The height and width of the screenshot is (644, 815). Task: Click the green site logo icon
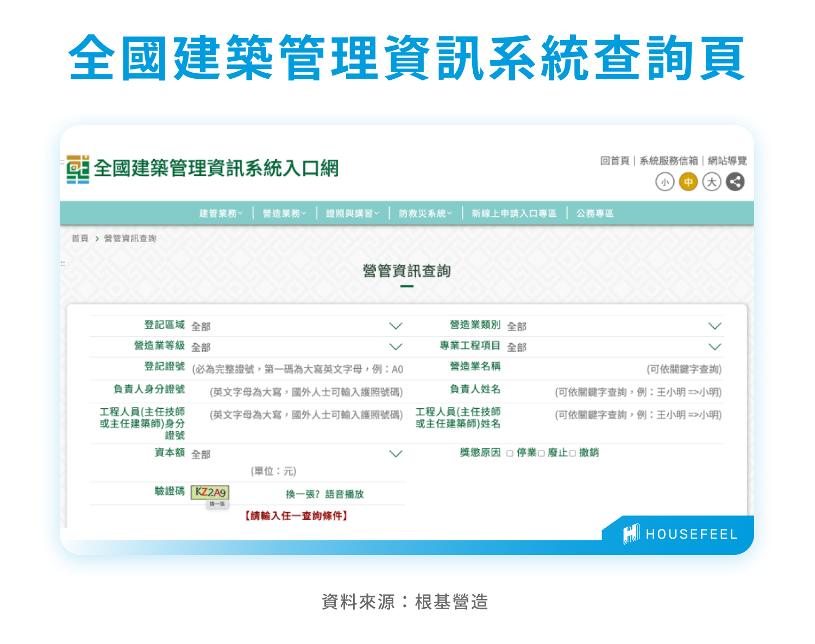tap(78, 169)
